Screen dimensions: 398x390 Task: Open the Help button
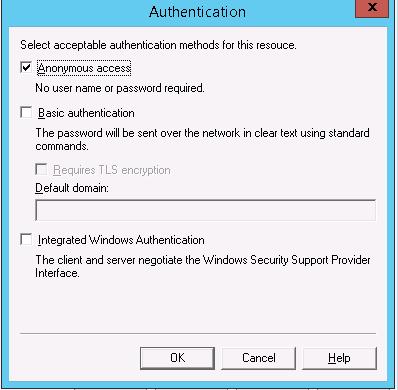coord(339,358)
